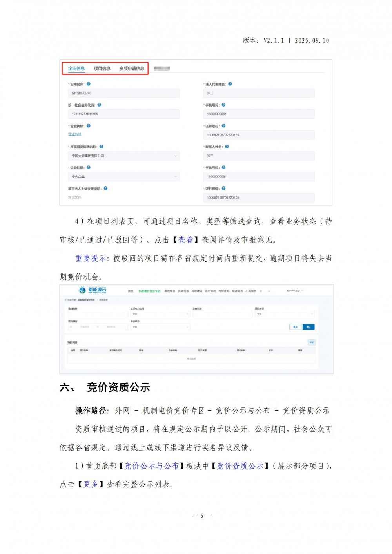Click the 结束时间 date input

click(x=111, y=327)
